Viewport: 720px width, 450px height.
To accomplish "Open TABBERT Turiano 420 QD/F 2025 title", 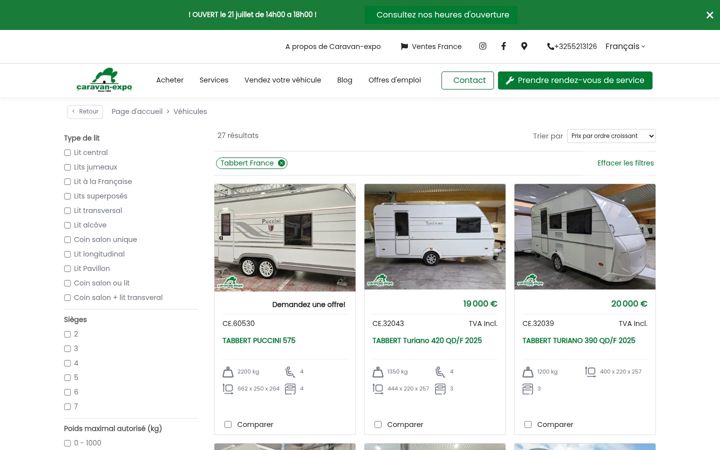I will [x=427, y=340].
